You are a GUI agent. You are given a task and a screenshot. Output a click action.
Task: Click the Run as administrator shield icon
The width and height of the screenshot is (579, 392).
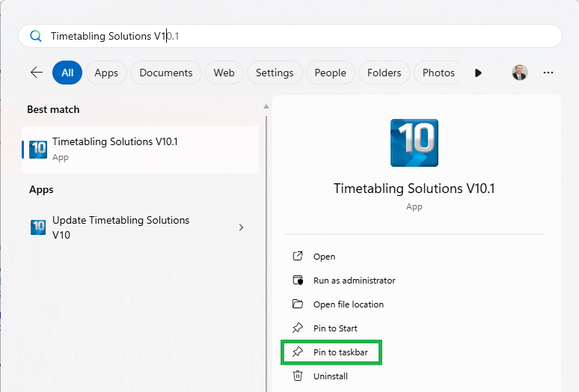(298, 280)
